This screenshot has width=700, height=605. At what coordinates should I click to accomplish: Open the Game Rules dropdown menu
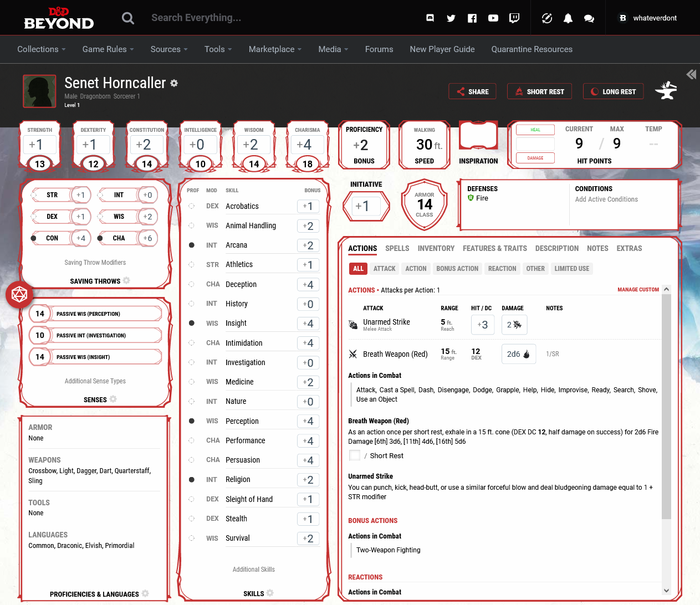click(108, 49)
